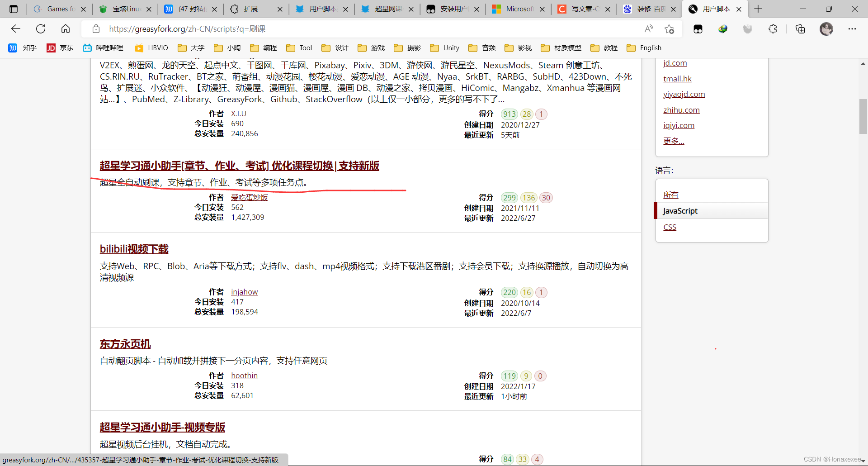868x466 pixels.
Task: Select CSS language filter
Action: click(670, 227)
